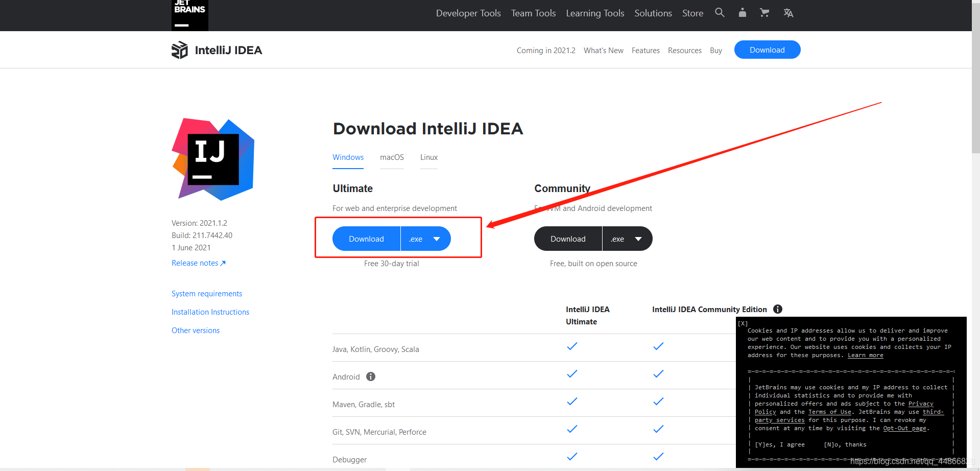
Task: Click the 'Java, Kotlin, Groovy, Scala' row text
Action: (375, 349)
